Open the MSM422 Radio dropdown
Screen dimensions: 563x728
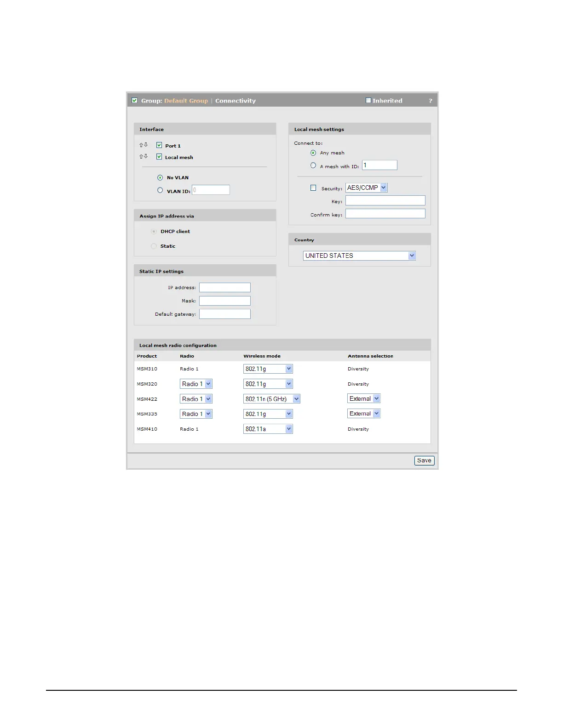196,399
